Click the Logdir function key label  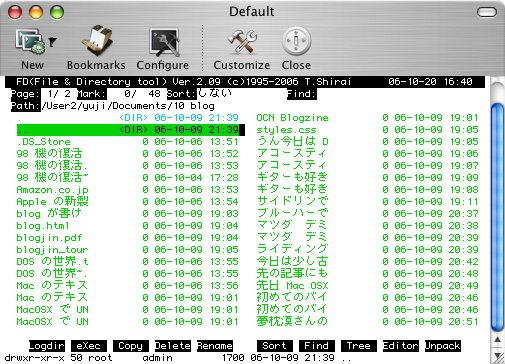coord(47,346)
